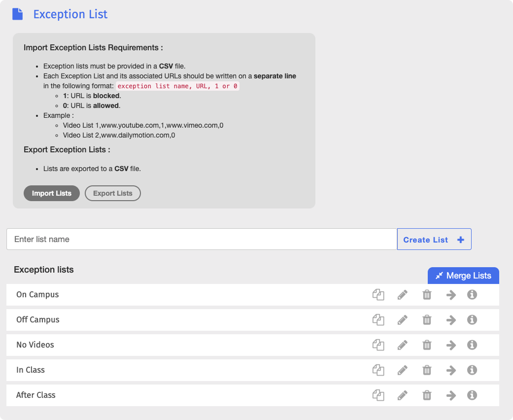
Task: Copy the Off Campus list
Action: pos(378,320)
